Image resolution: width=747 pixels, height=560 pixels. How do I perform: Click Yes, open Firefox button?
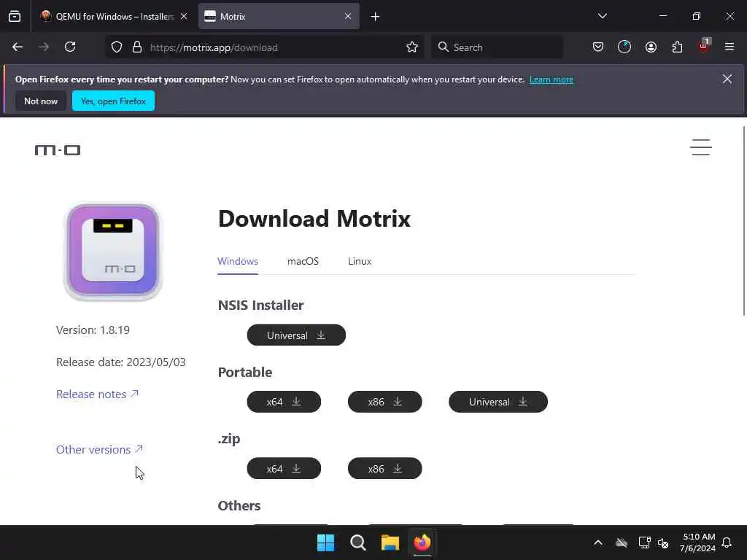tap(113, 101)
